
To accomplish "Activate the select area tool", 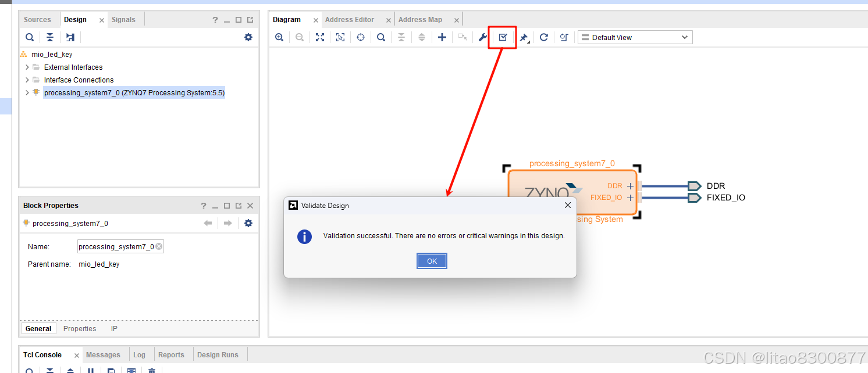I will pyautogui.click(x=340, y=37).
